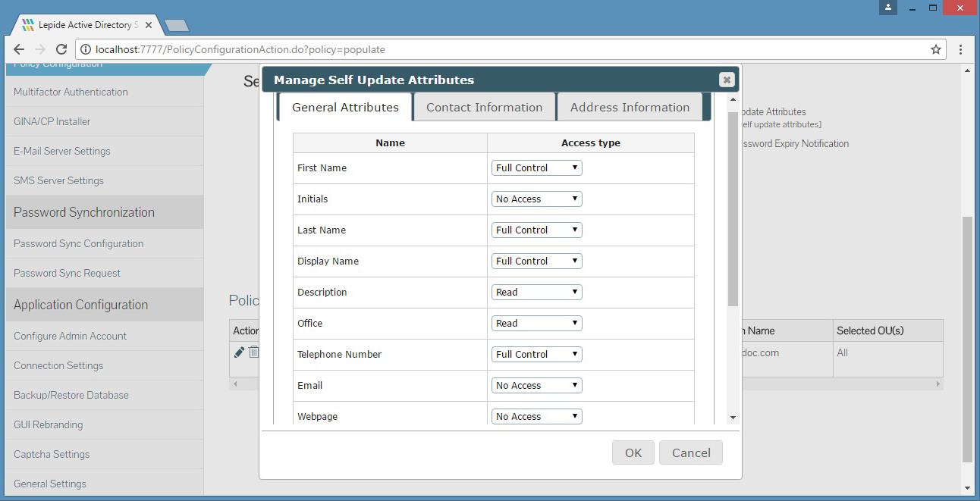This screenshot has width=980, height=501.
Task: Open the Description access type dropdown
Action: pyautogui.click(x=536, y=292)
